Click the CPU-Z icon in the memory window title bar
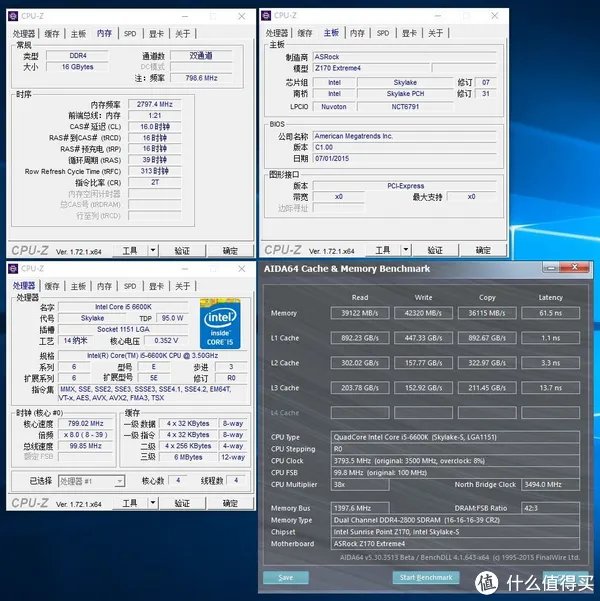The height and width of the screenshot is (601, 600). click(14, 17)
